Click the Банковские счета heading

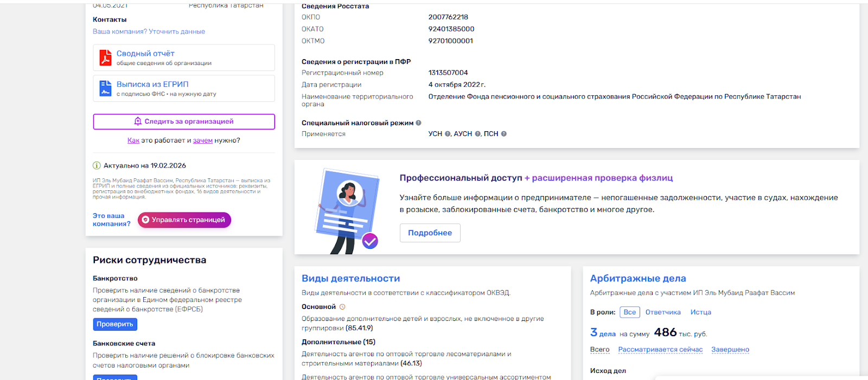click(x=124, y=344)
